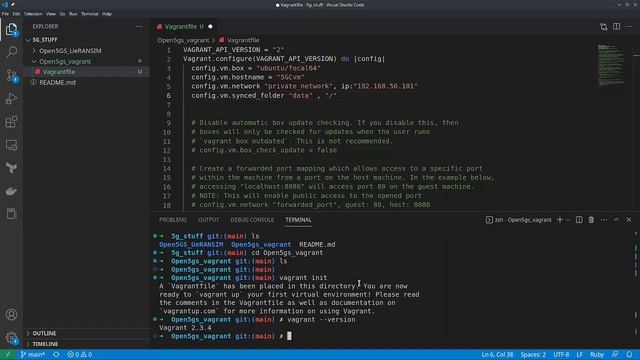Click Open5gs_vagrant in the breadcrumb
The width and height of the screenshot is (640, 360).
[183, 40]
